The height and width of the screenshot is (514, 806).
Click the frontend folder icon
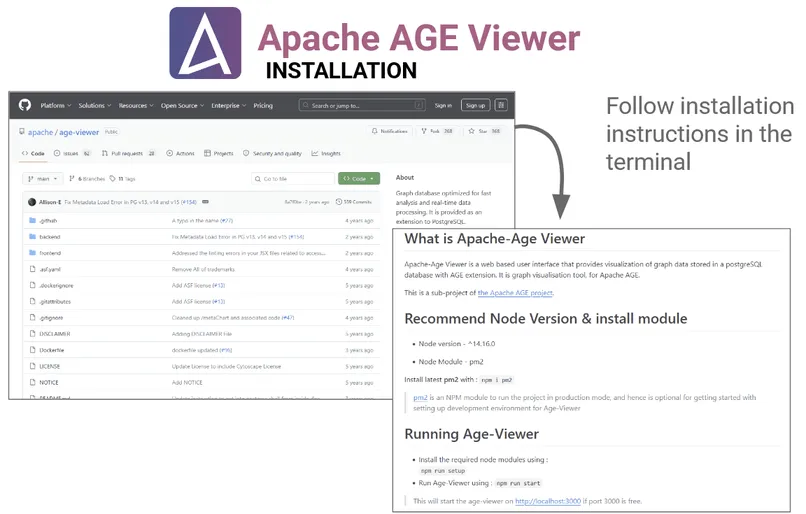coord(32,253)
